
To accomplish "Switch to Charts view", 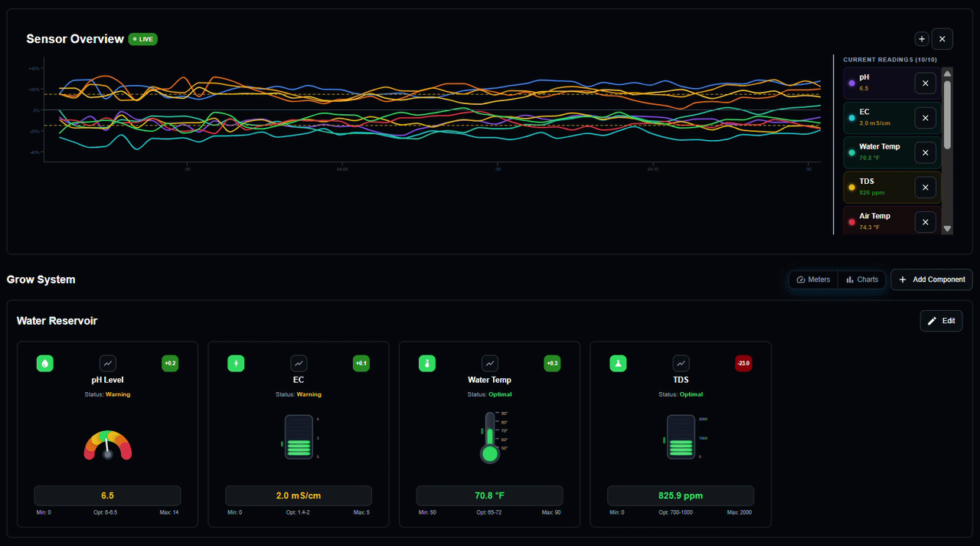I will pos(862,280).
